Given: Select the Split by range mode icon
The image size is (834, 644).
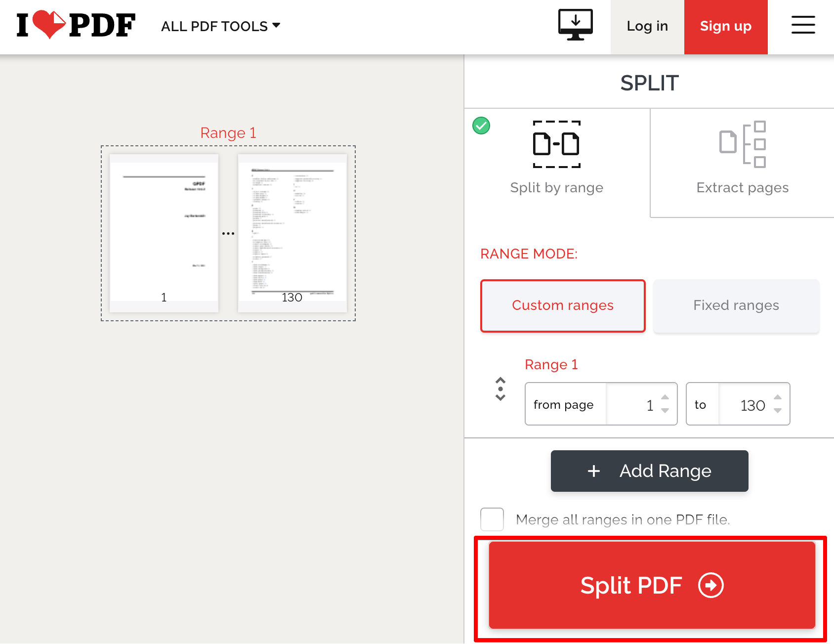Looking at the screenshot, I should [x=556, y=144].
